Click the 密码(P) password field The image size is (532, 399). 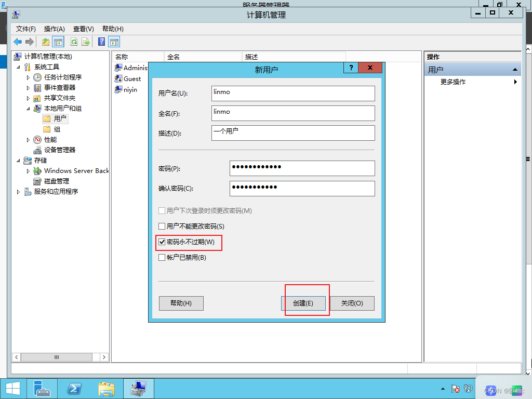(302, 168)
